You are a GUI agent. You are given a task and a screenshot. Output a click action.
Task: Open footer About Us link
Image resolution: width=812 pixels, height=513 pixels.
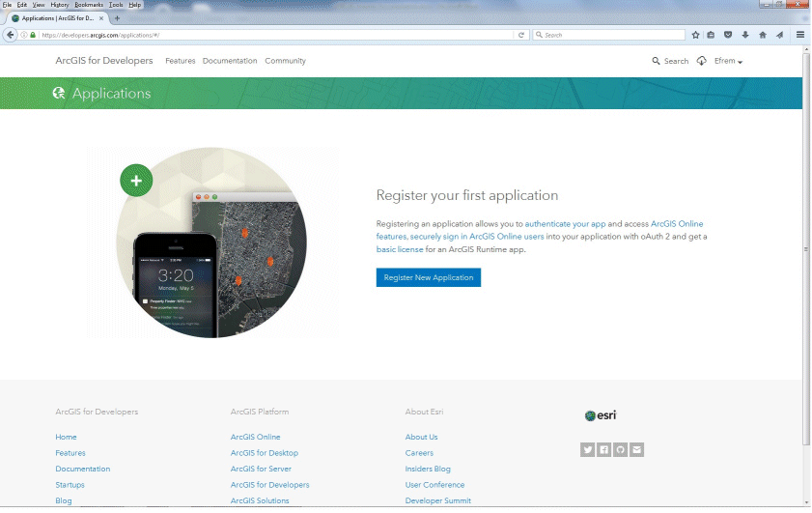[x=421, y=437]
